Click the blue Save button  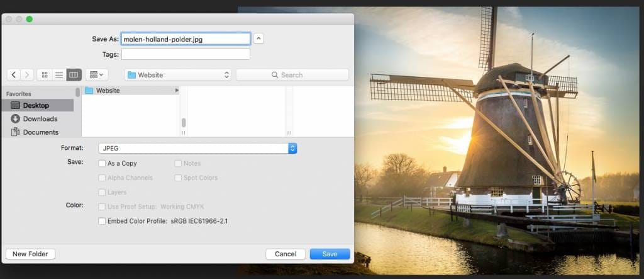tap(330, 254)
